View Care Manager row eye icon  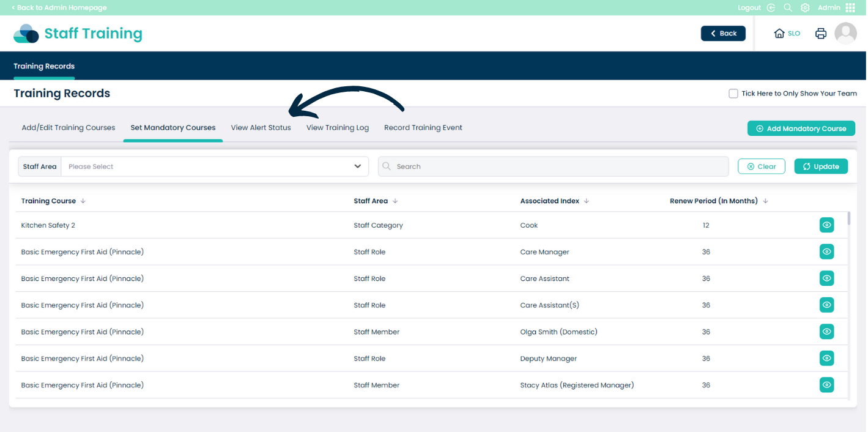[x=827, y=251]
